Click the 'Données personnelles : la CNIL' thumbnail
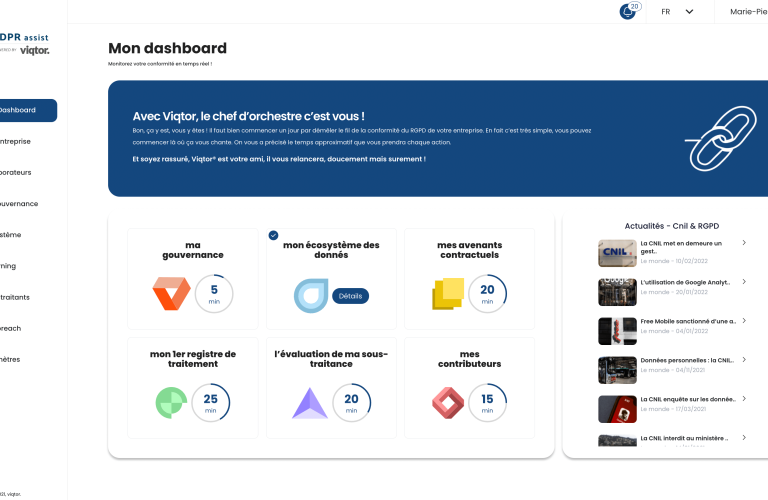This screenshot has height=500, width=768. 617,370
